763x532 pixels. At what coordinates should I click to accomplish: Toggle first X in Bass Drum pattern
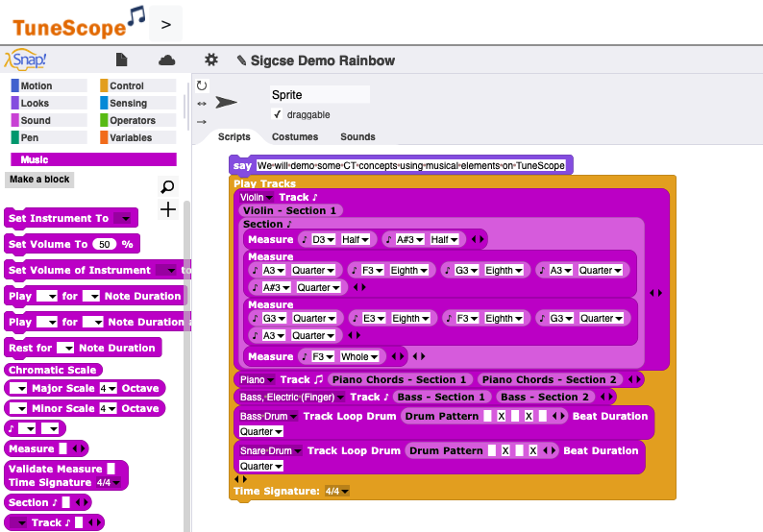[502, 416]
